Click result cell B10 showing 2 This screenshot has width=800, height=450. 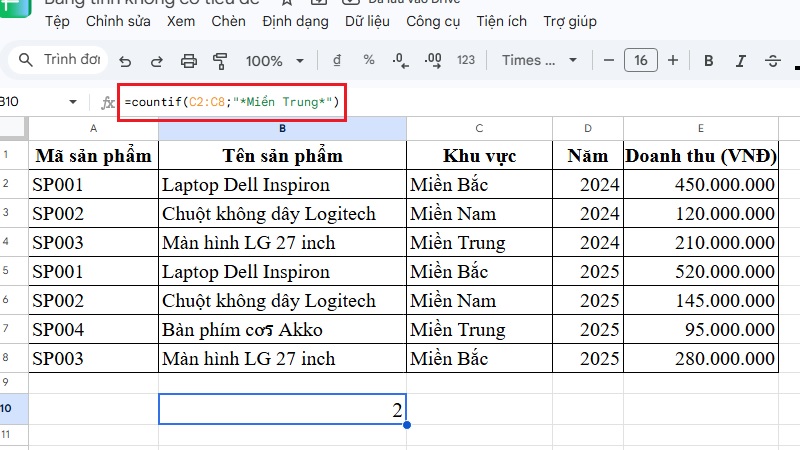[x=282, y=409]
